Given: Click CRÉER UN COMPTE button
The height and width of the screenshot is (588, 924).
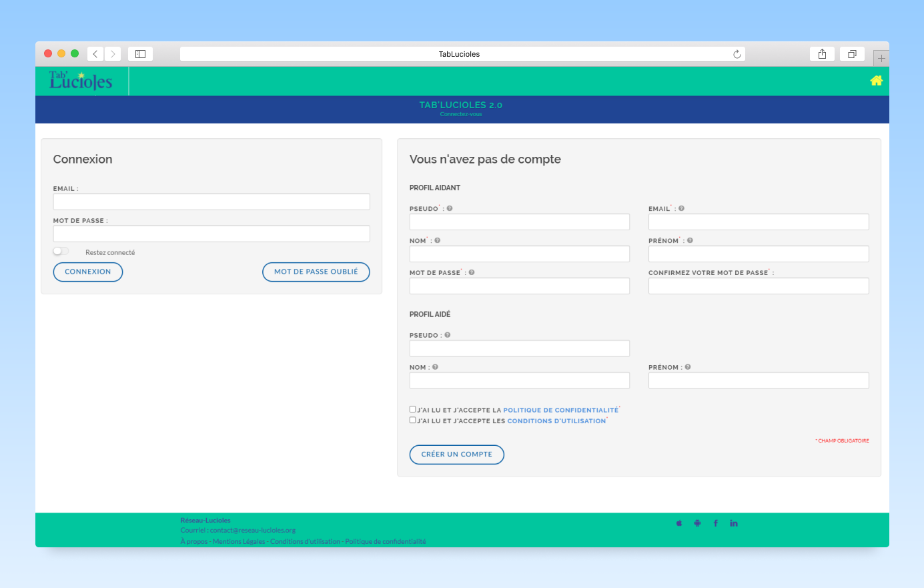Looking at the screenshot, I should point(457,455).
